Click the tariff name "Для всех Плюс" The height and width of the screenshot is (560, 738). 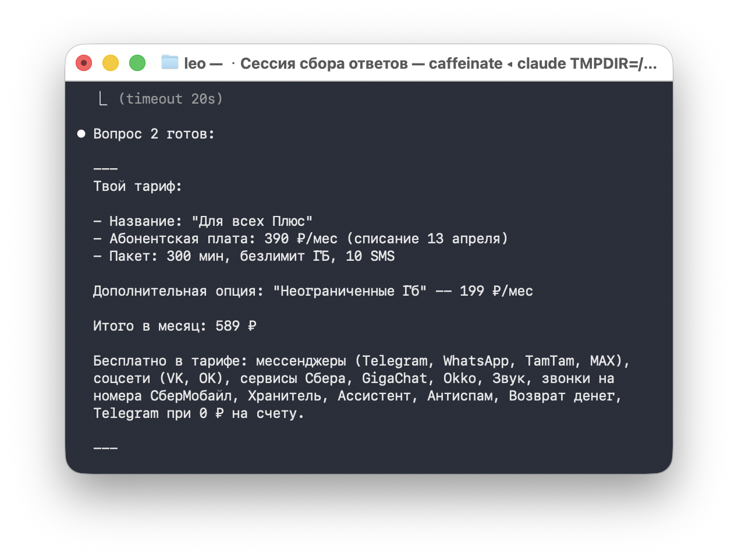tap(252, 221)
